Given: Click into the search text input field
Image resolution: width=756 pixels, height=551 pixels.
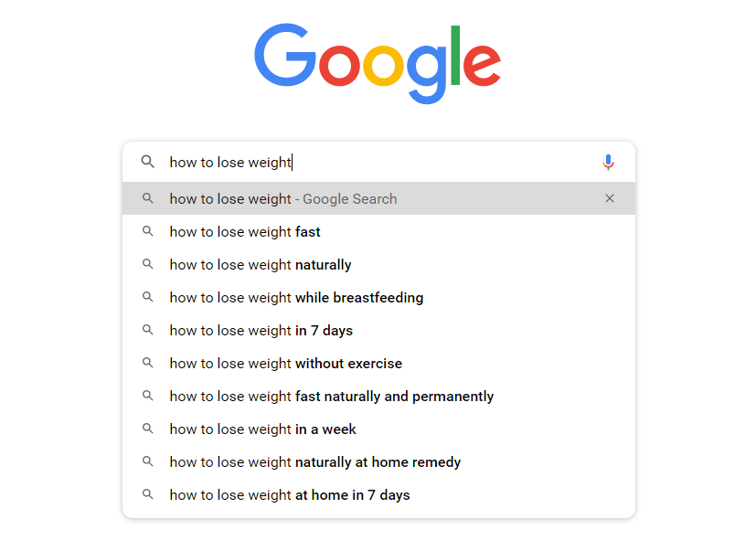Looking at the screenshot, I should click(x=378, y=162).
